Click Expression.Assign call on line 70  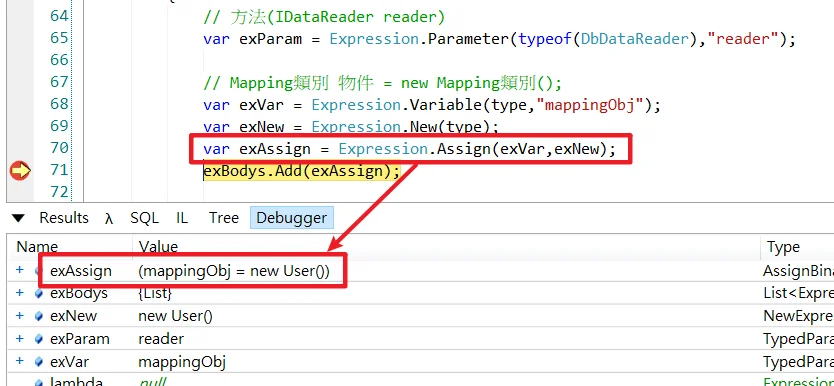(x=477, y=149)
